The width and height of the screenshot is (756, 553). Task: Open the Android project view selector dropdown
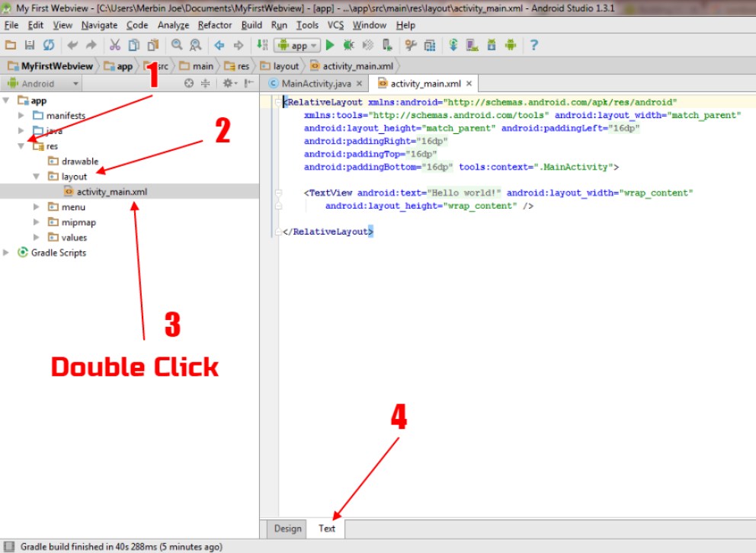(42, 82)
